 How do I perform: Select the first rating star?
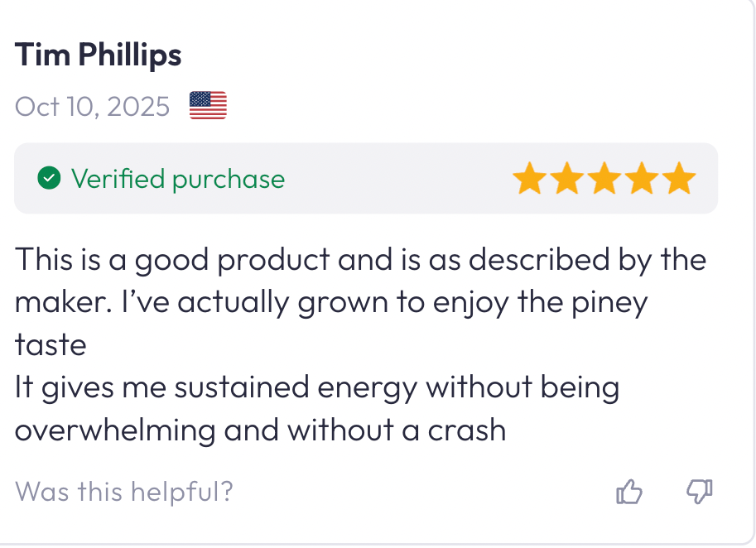click(529, 179)
